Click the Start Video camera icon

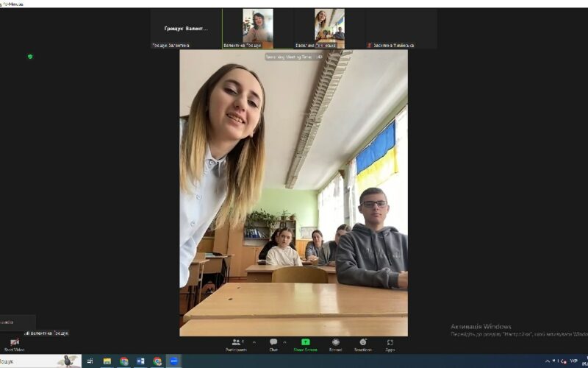[x=14, y=342]
